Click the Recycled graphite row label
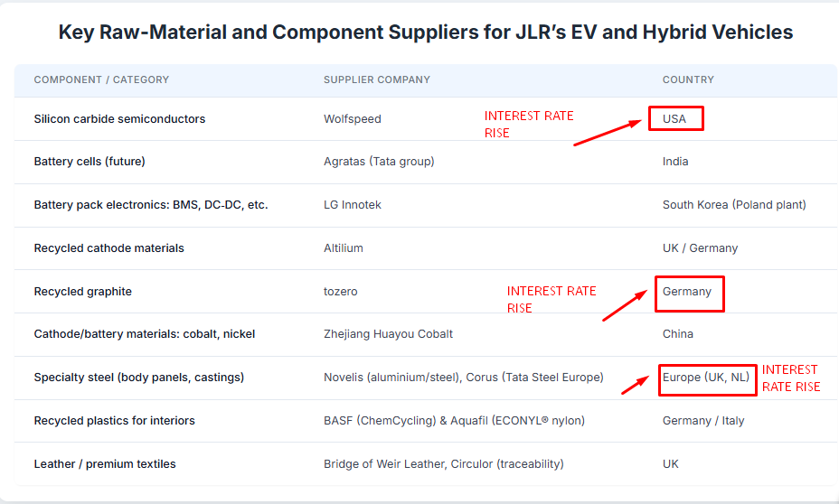This screenshot has width=839, height=504. [82, 291]
